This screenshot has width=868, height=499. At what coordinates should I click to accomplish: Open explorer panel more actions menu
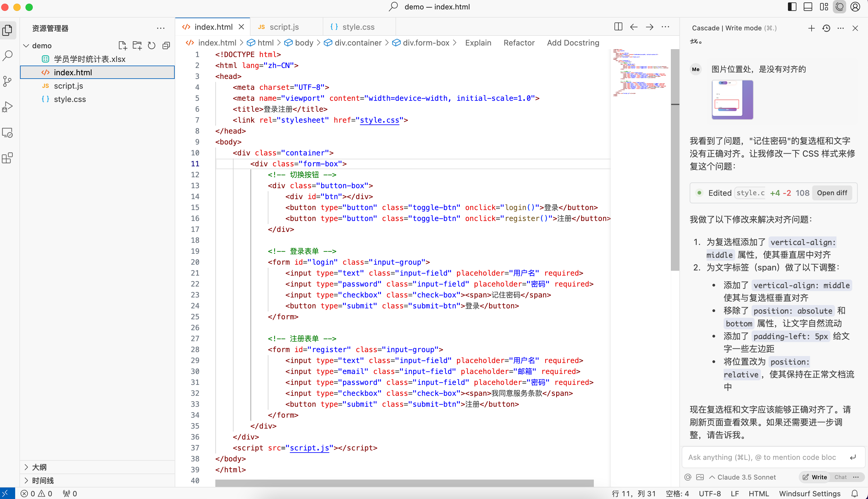click(x=160, y=28)
